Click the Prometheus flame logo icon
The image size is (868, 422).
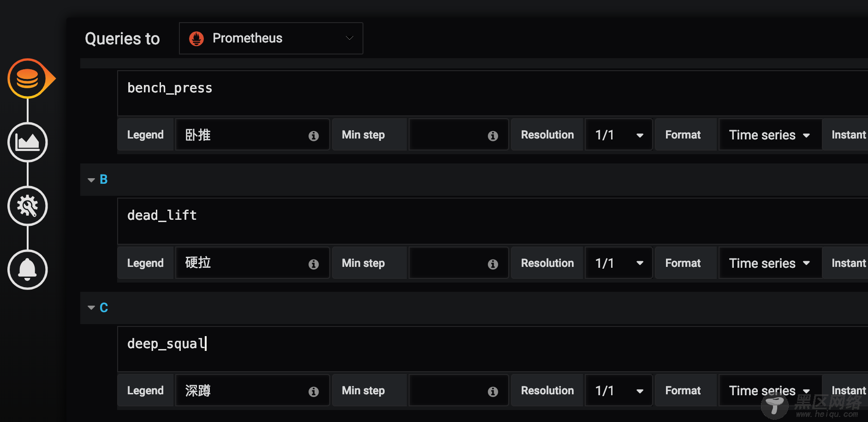click(x=196, y=39)
